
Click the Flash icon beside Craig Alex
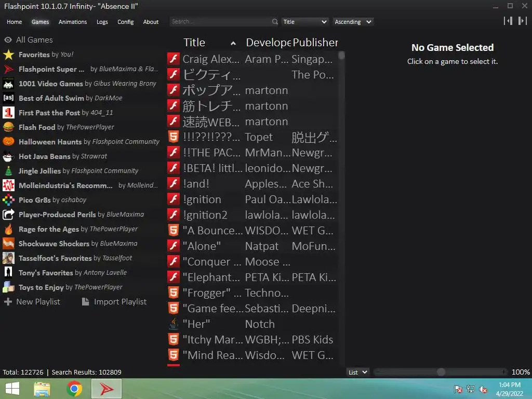click(174, 59)
